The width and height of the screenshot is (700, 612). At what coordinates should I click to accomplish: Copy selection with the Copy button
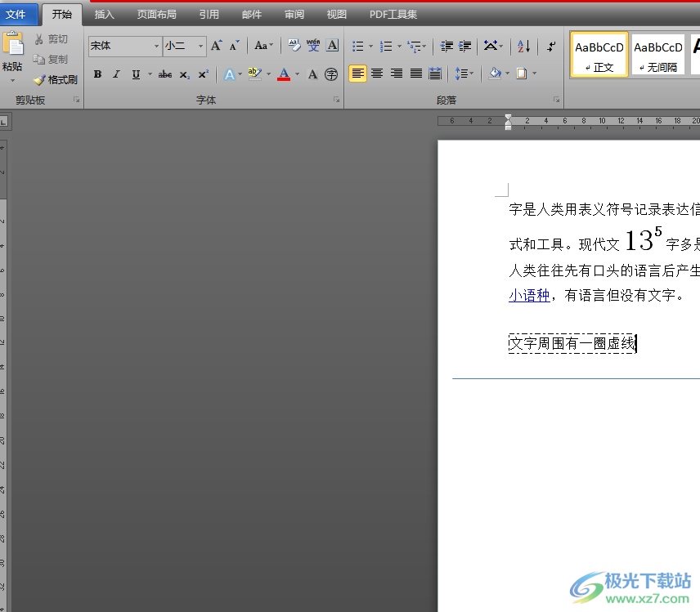click(51, 60)
